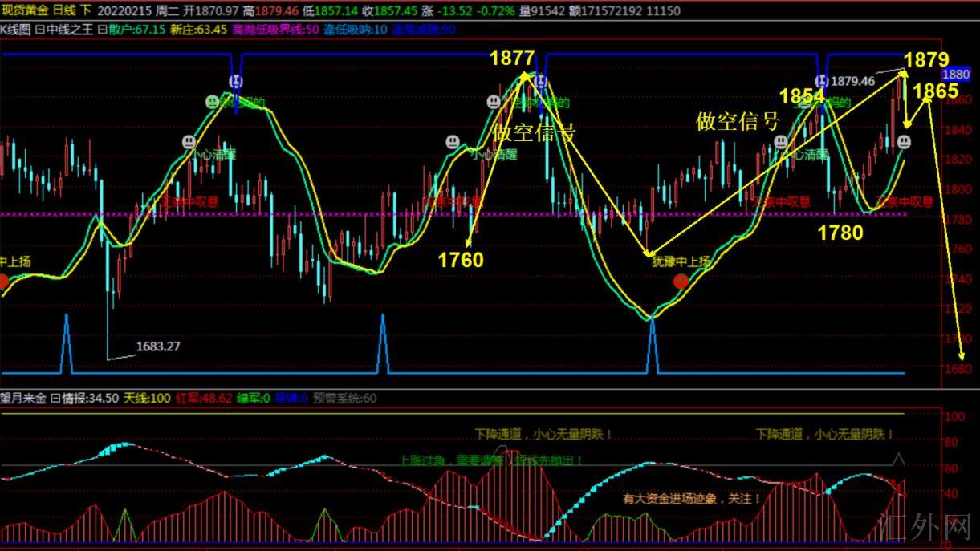
Task: Click the red dot marker near 犹豫中上扬
Action: tap(681, 282)
